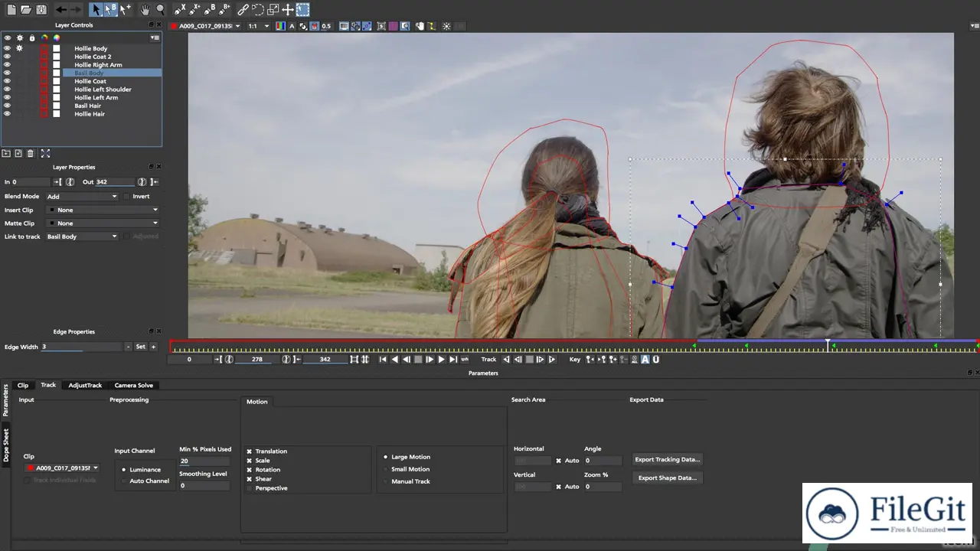Click the Export Tracking Data button
Screen dimensions: 980x551
tap(668, 459)
